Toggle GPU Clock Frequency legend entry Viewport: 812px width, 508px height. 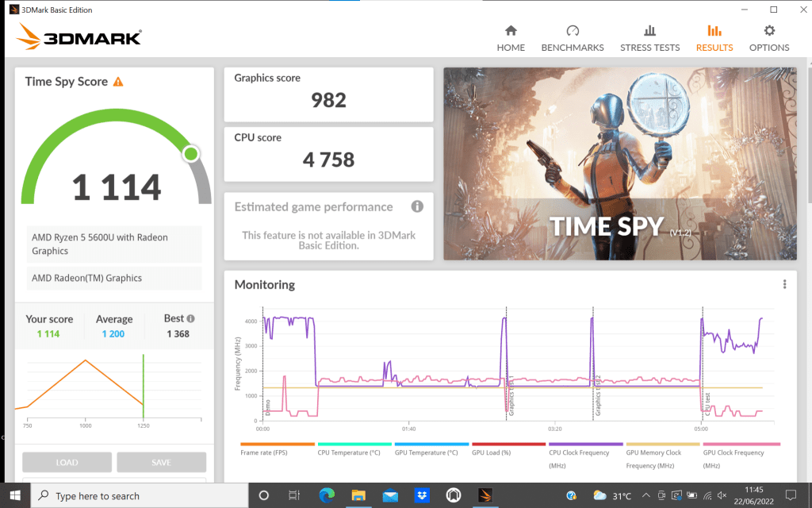pos(741,456)
